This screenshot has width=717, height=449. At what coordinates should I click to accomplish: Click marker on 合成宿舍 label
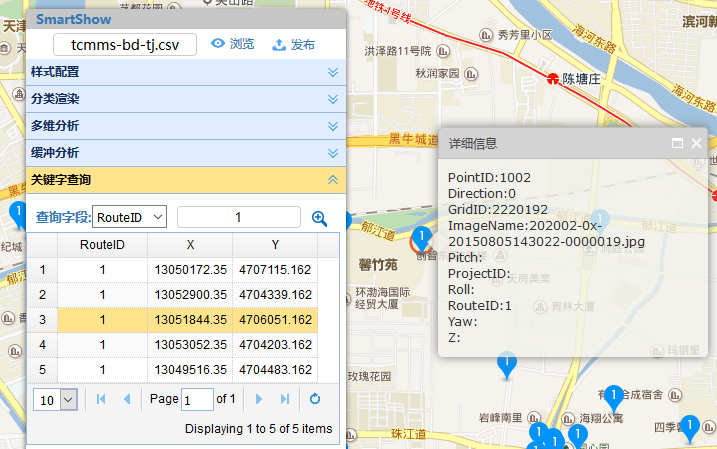pyautogui.click(x=614, y=397)
